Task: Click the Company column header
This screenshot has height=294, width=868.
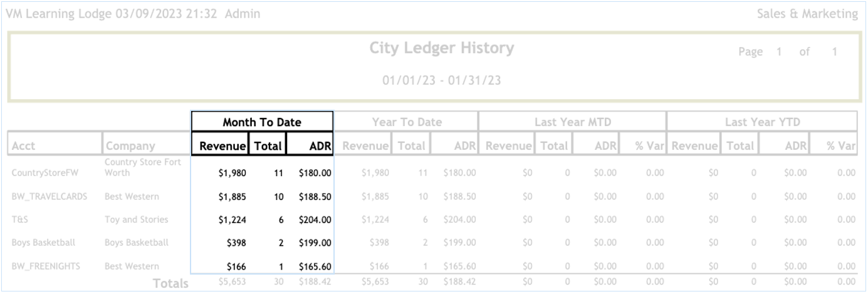Action: tap(130, 146)
